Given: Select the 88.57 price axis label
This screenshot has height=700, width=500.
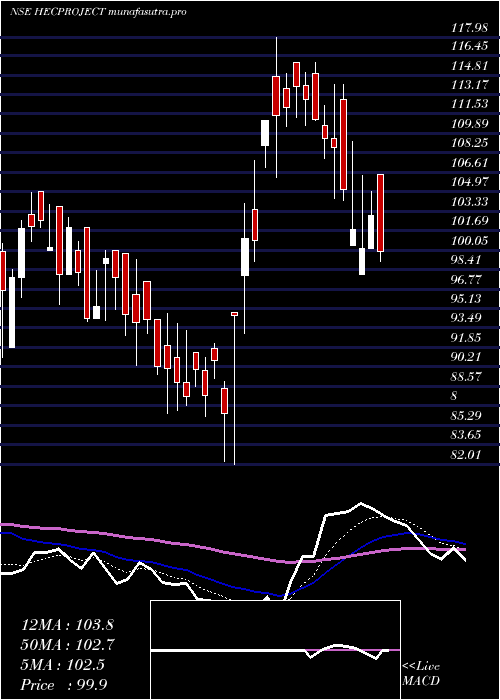Looking at the screenshot, I should coord(467,376).
